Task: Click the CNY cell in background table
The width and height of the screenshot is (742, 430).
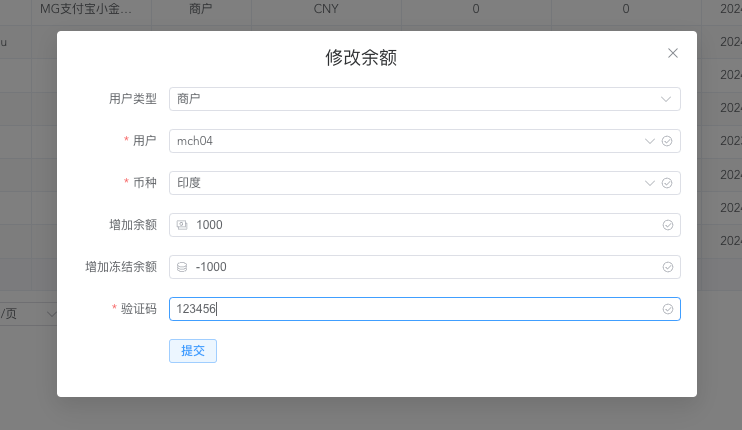Action: coord(326,9)
